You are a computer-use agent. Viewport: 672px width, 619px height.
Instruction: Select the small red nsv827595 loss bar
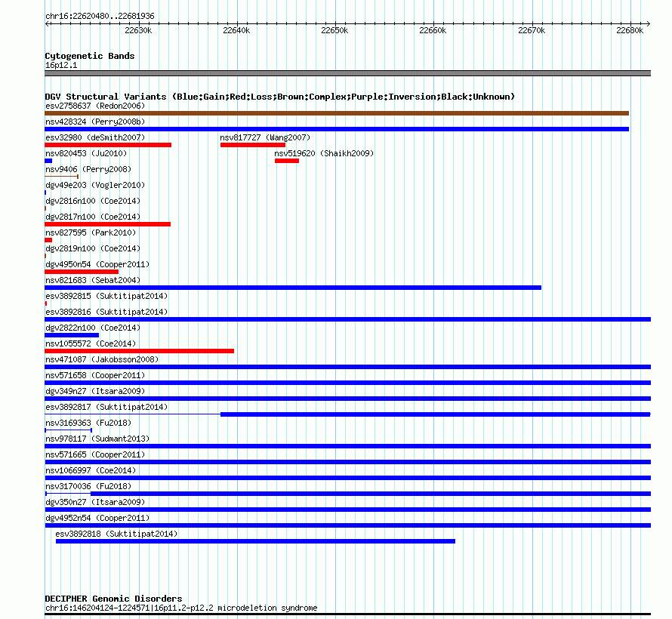(x=48, y=240)
